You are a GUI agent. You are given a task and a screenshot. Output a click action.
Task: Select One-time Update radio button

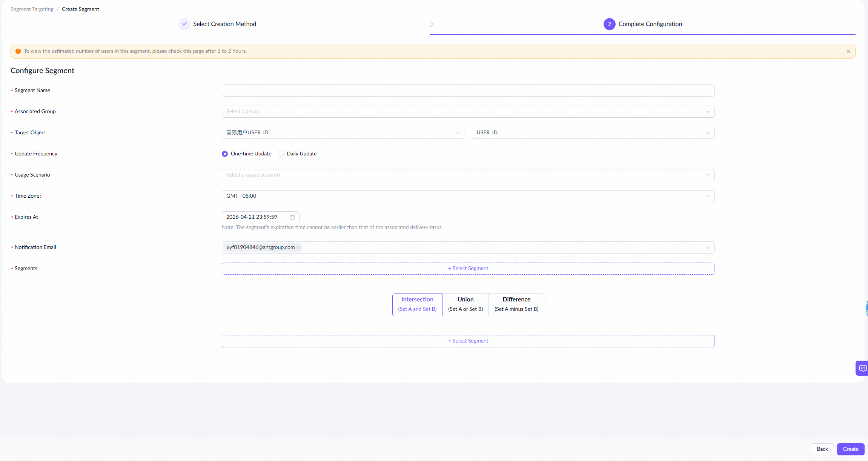click(x=225, y=154)
